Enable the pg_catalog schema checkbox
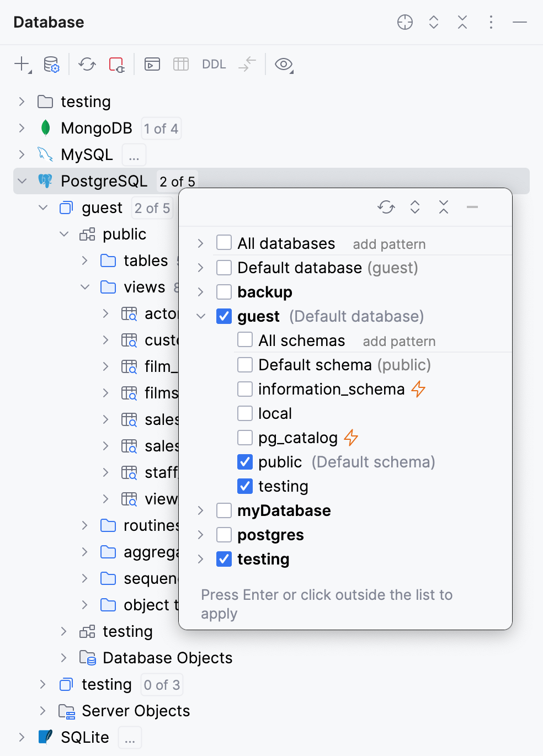 244,437
